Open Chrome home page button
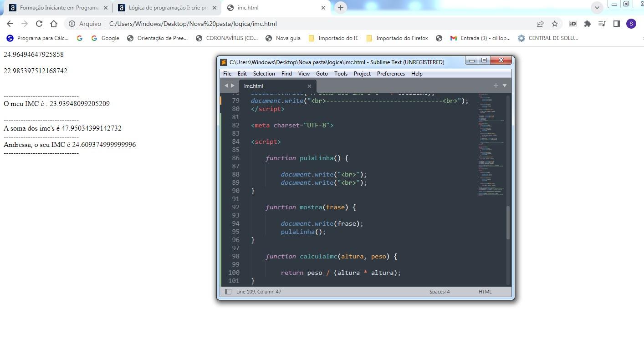This screenshot has height=364, width=644. point(54,24)
